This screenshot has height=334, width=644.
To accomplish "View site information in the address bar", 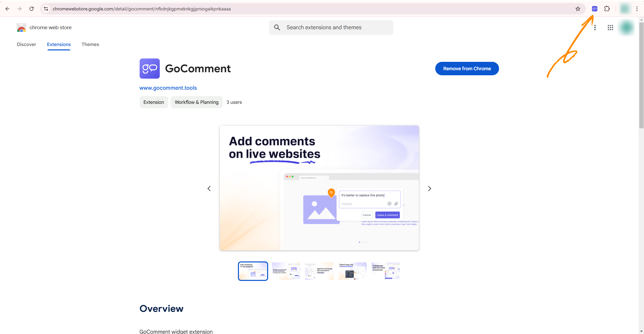I will coord(46,9).
